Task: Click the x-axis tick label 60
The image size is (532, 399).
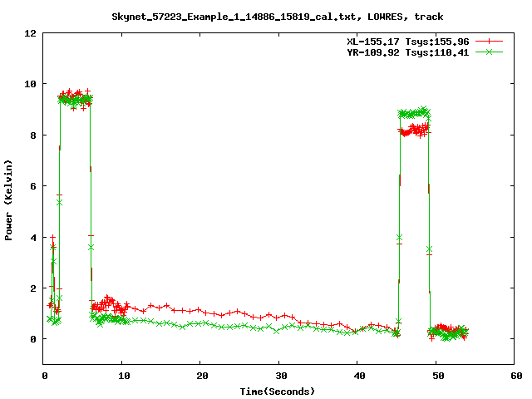Action: [x=516, y=376]
